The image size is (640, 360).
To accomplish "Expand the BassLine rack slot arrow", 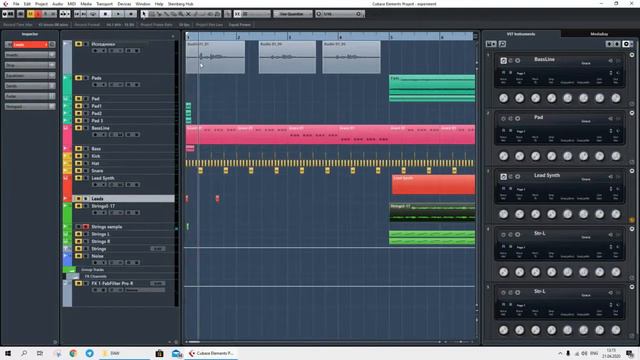I will point(632,55).
